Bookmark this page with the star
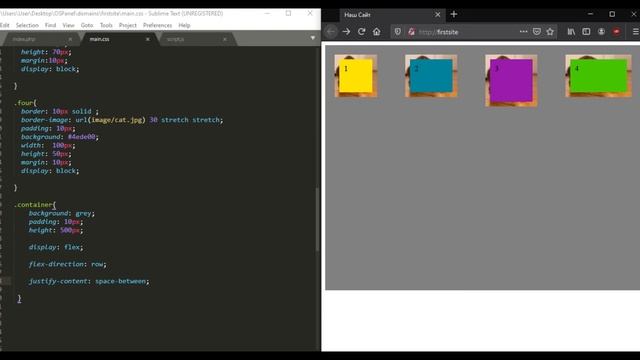Image resolution: width=640 pixels, height=360 pixels. pos(550,31)
